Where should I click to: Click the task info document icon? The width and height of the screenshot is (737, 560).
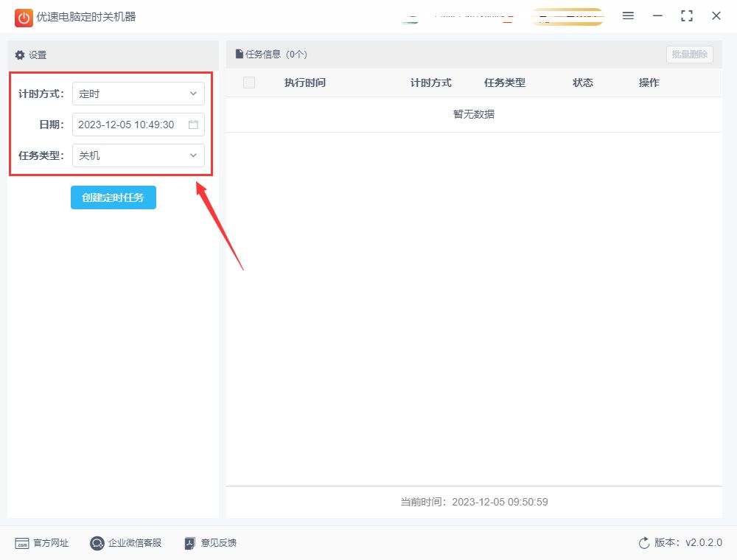240,54
